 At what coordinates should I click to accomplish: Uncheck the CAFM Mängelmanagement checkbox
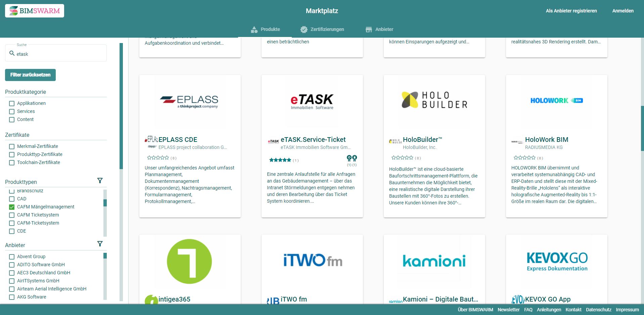[12, 207]
